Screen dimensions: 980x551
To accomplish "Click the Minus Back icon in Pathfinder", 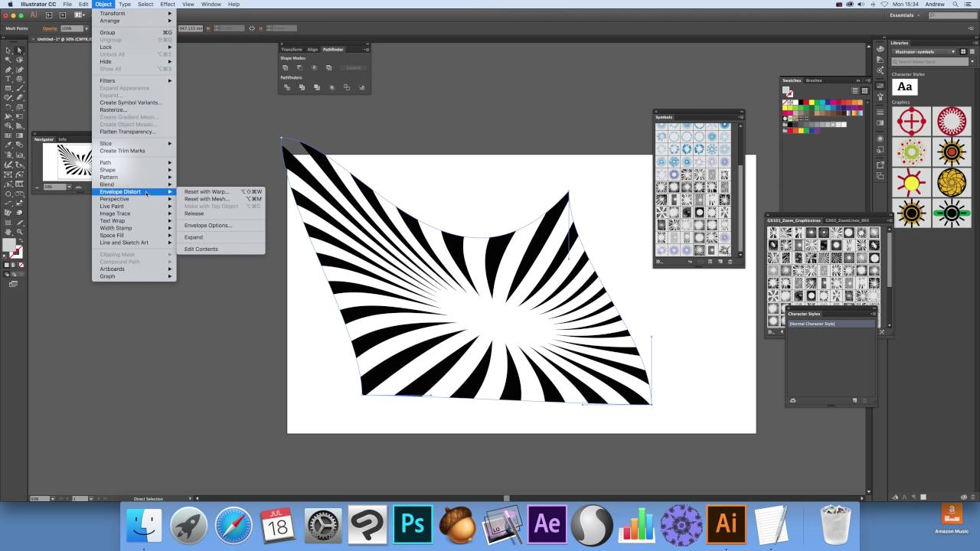I will 361,87.
